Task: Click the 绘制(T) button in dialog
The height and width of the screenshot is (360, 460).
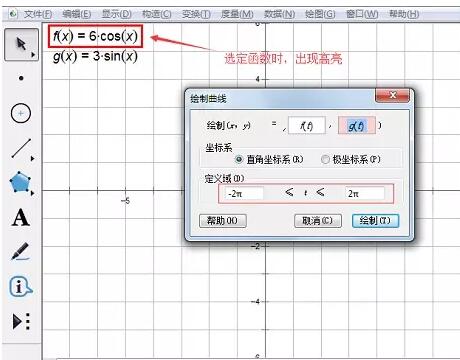Action: tap(375, 221)
